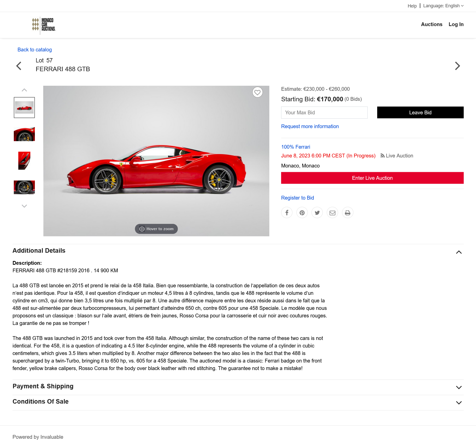Go to next lot arrow
Viewport: 476px width, 448px height.
[457, 66]
